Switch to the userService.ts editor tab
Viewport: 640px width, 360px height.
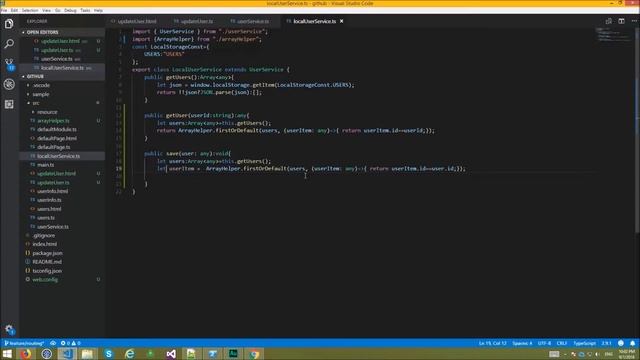[252, 21]
